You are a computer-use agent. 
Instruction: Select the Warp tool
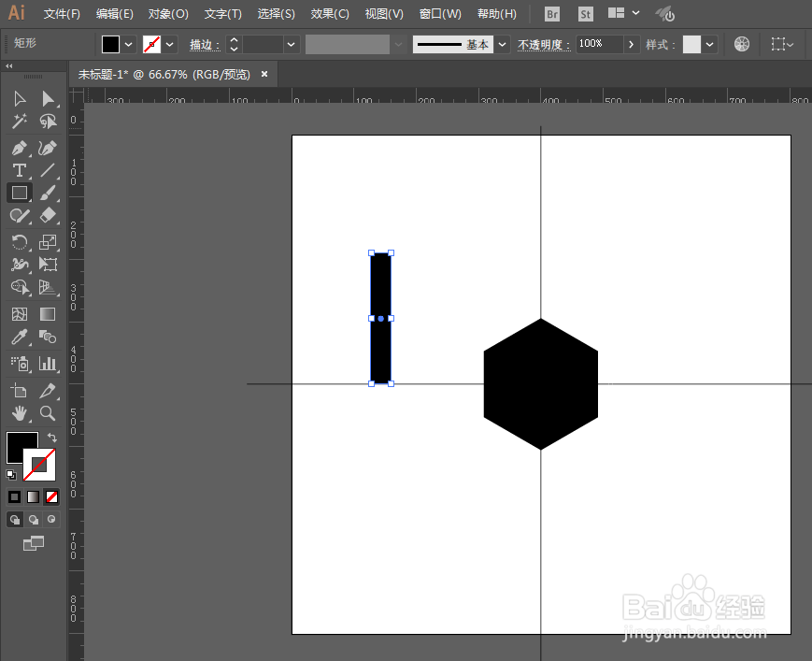coord(20,265)
